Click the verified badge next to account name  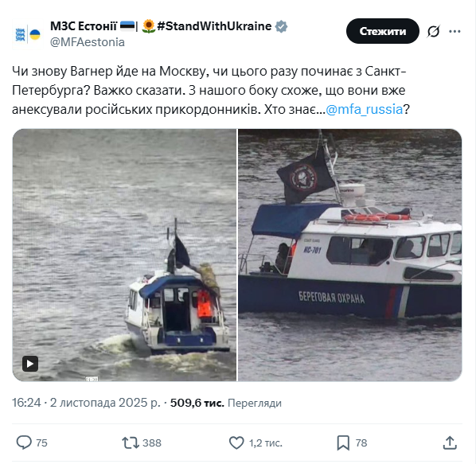tap(281, 26)
